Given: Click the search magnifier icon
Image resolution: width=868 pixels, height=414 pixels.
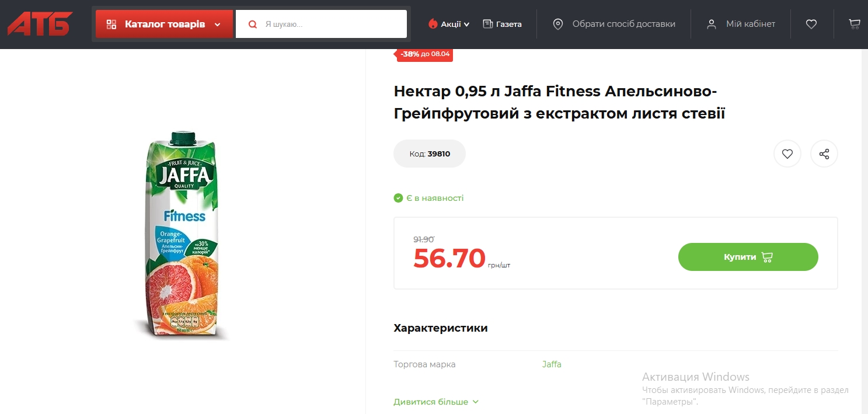Looking at the screenshot, I should (253, 25).
